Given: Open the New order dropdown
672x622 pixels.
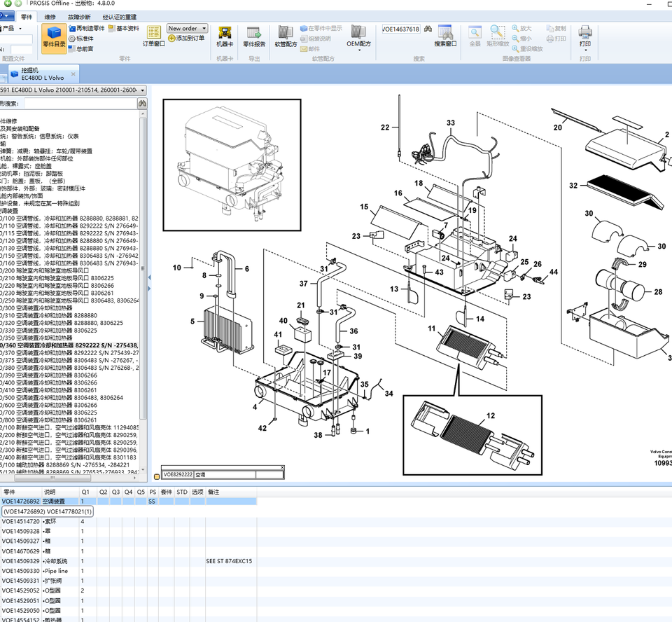Looking at the screenshot, I should pos(188,28).
